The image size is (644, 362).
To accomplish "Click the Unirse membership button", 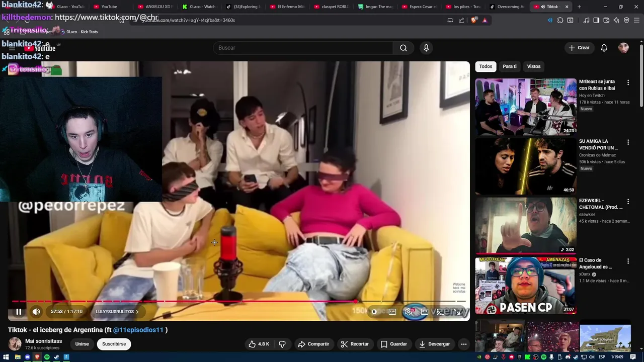I will [82, 344].
